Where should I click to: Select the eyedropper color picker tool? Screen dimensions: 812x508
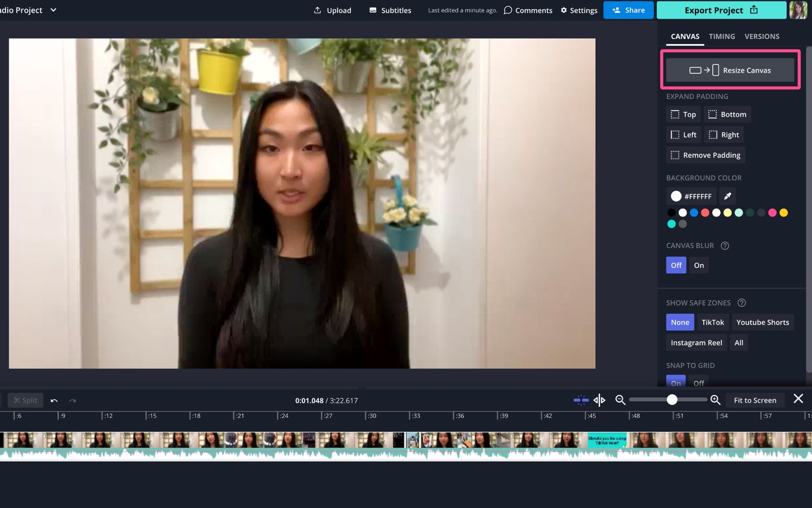tap(727, 196)
